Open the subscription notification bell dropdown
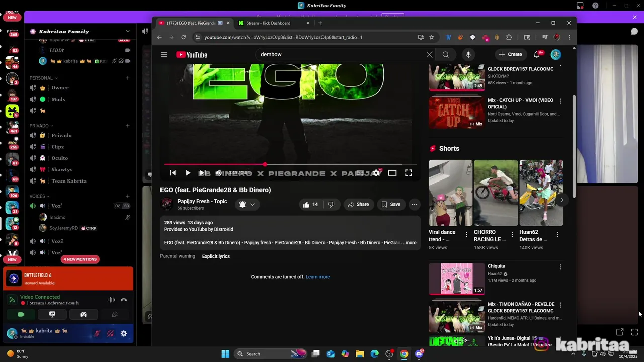Image resolution: width=644 pixels, height=362 pixels. coord(248,204)
